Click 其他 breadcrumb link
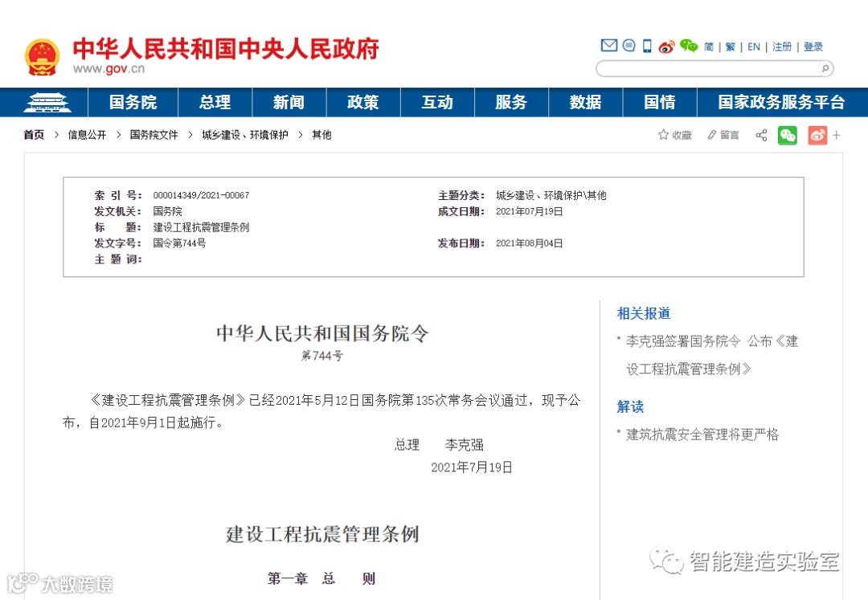Image resolution: width=868 pixels, height=600 pixels. pos(321,135)
